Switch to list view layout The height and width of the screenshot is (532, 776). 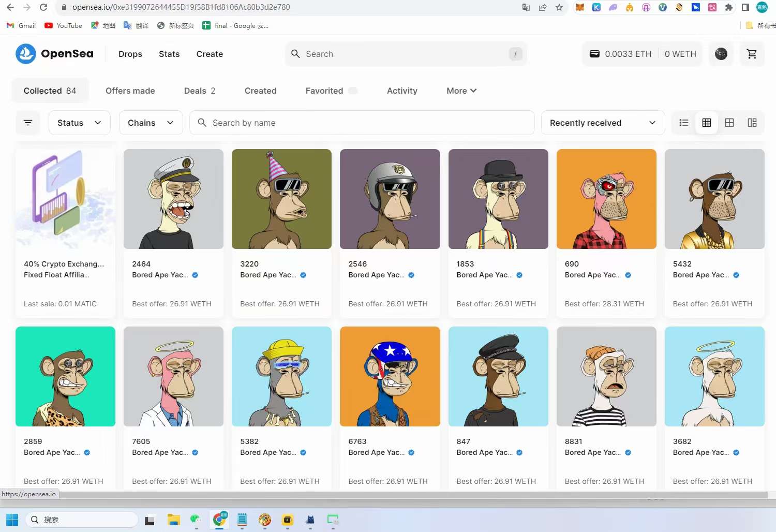pos(684,123)
